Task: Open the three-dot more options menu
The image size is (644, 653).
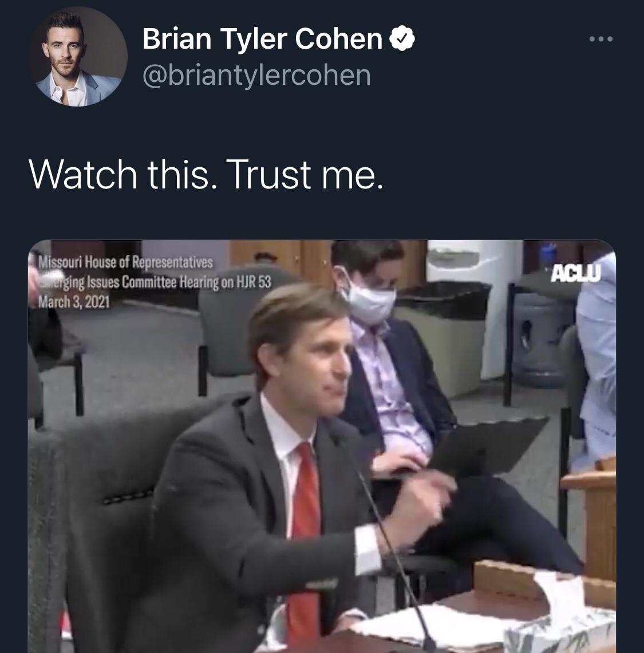Action: pyautogui.click(x=600, y=39)
